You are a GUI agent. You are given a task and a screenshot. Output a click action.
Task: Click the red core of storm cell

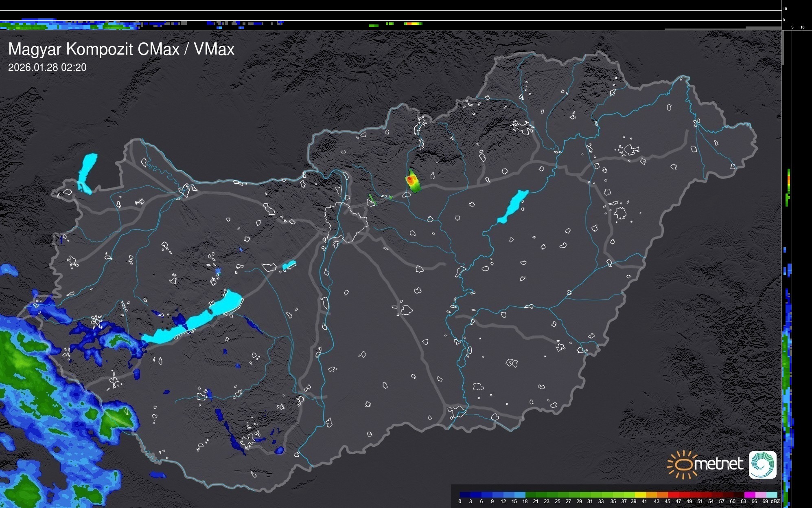coord(410,179)
